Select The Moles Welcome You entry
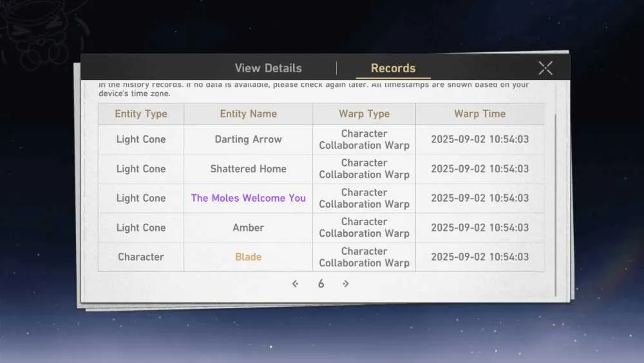644x363 pixels. pyautogui.click(x=249, y=198)
